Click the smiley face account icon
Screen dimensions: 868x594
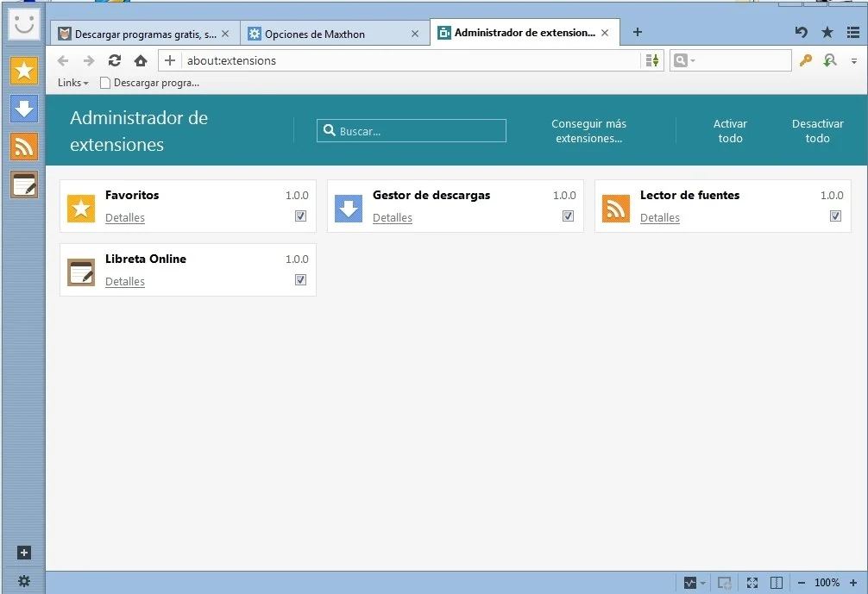(x=24, y=24)
